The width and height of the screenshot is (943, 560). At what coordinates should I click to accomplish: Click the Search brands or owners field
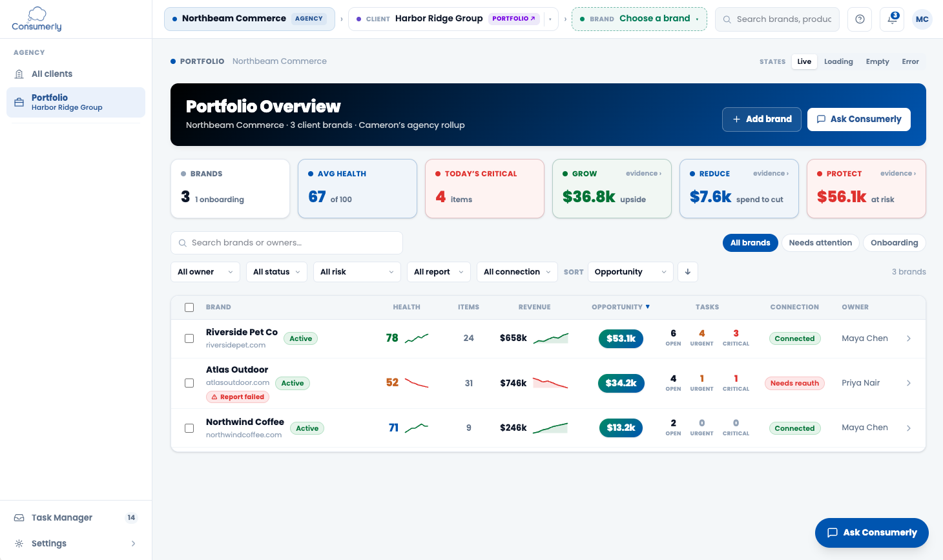point(287,243)
